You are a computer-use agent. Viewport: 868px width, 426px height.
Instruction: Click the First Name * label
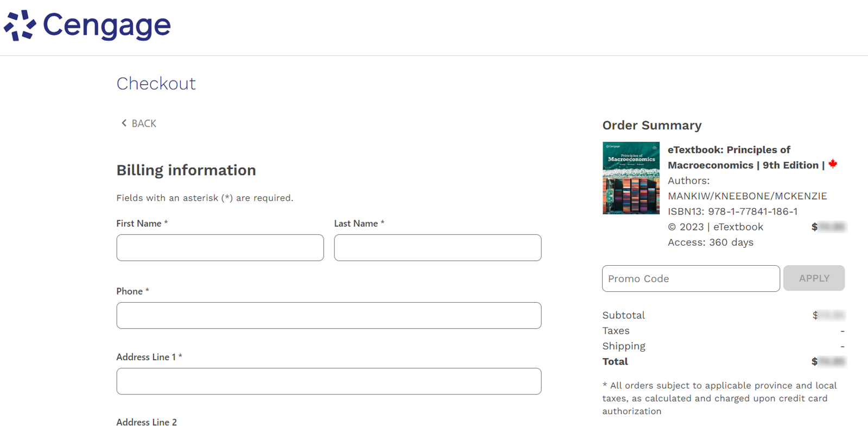(x=142, y=223)
